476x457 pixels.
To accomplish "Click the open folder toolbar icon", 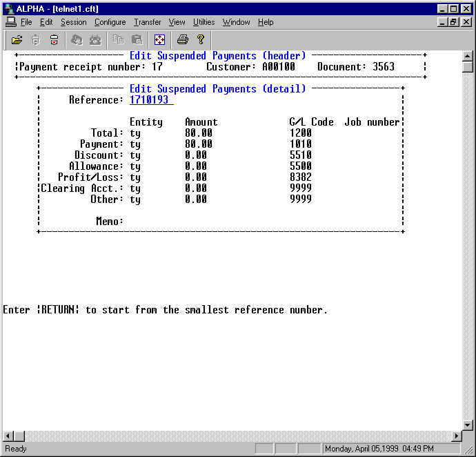I will 17,39.
